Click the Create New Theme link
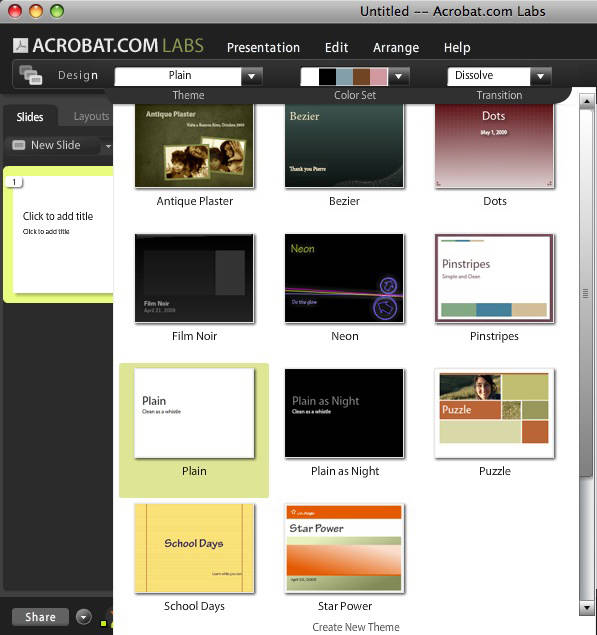 pos(356,627)
